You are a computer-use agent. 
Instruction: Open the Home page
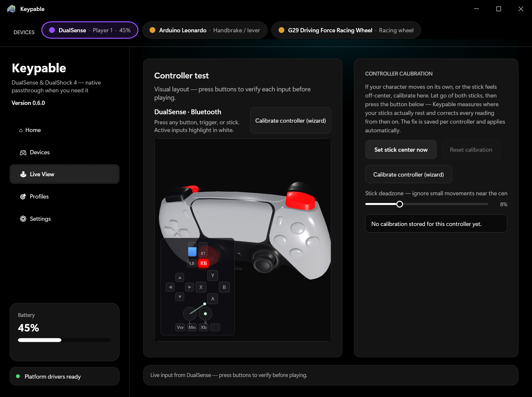(x=64, y=130)
